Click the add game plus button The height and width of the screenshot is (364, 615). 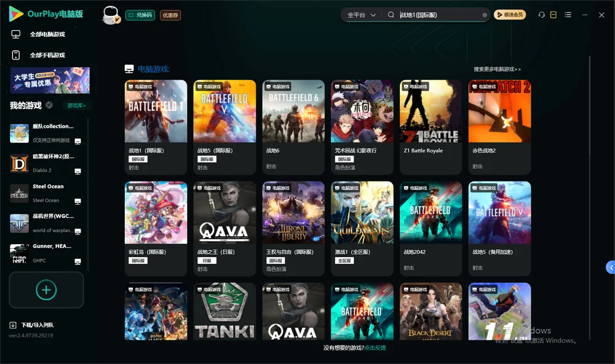46,290
